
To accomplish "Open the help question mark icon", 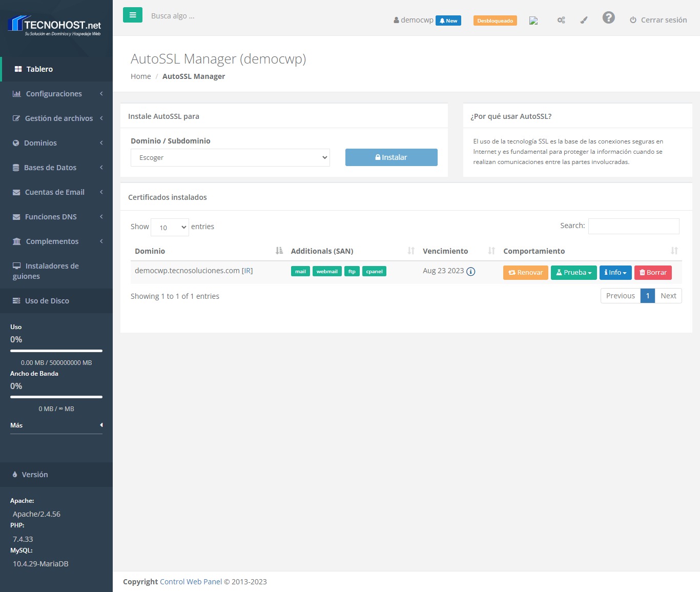I will pyautogui.click(x=608, y=18).
